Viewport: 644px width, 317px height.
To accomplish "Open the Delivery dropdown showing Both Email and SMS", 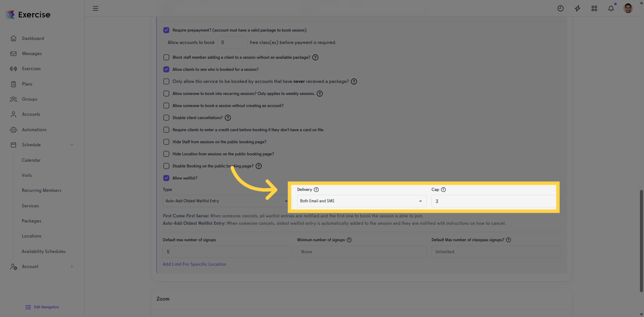I will pos(361,201).
